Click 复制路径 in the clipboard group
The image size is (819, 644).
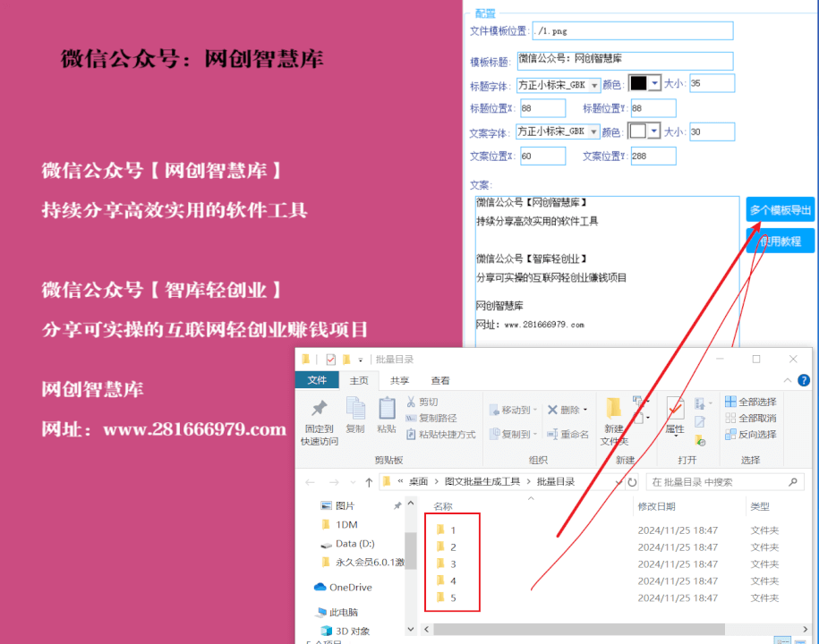click(x=431, y=418)
